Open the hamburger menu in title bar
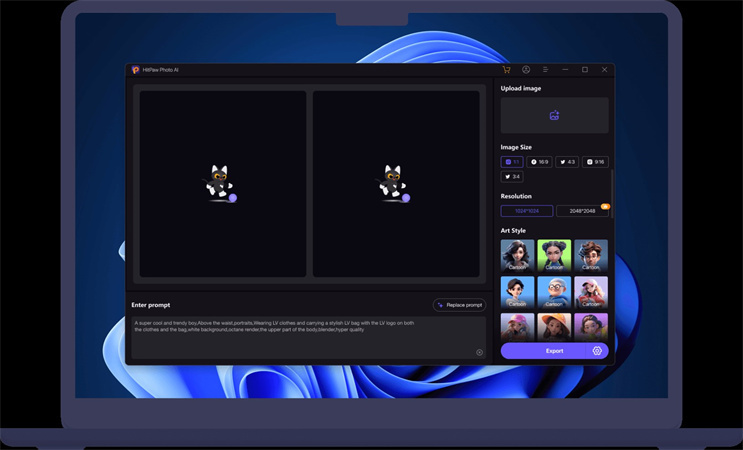Screen dimensions: 743x450 tap(545, 70)
